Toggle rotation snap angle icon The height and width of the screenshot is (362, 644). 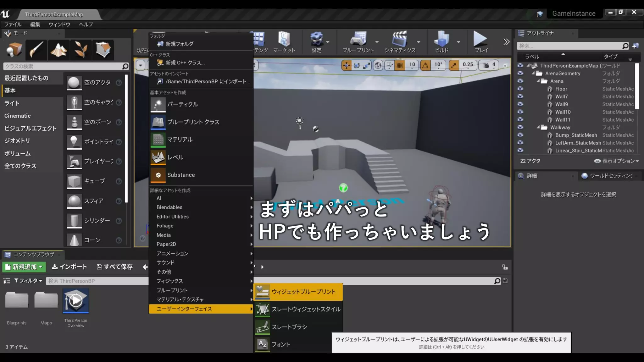pyautogui.click(x=425, y=65)
